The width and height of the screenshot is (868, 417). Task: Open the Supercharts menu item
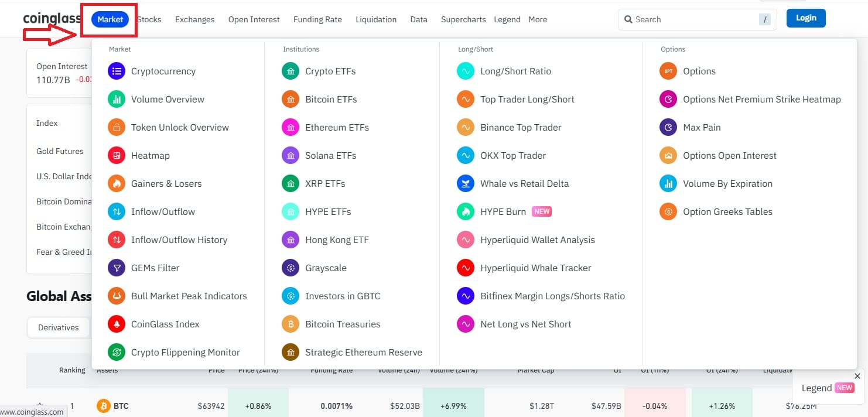coord(463,19)
